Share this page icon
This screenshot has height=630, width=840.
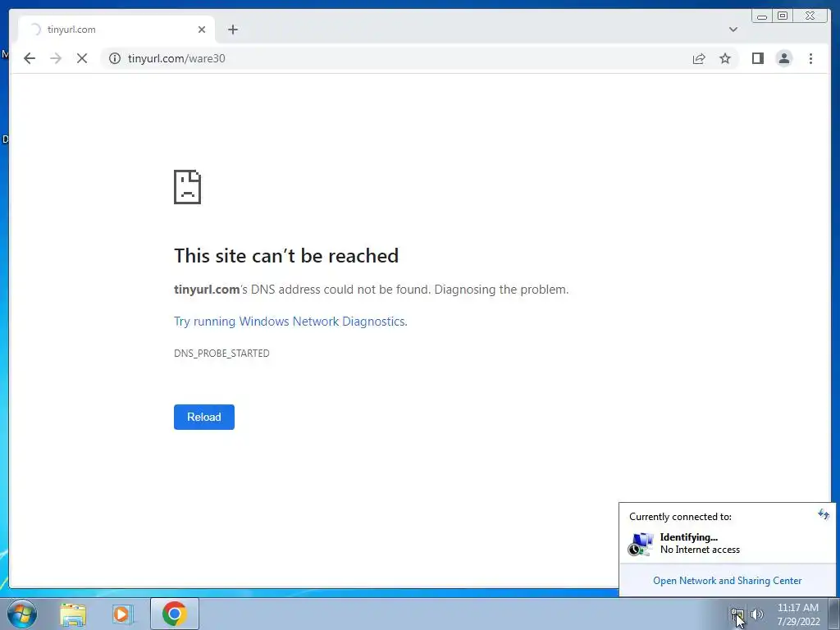click(x=699, y=58)
